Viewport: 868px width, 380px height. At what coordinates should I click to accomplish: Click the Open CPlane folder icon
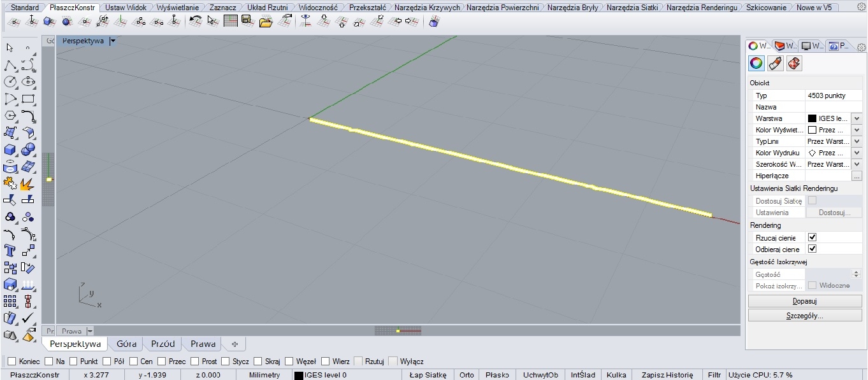tap(266, 21)
